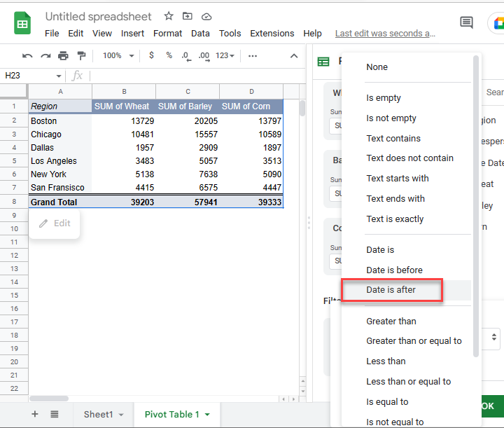The width and height of the screenshot is (504, 428).
Task: Click the pivot table Edit button
Action: pyautogui.click(x=55, y=223)
